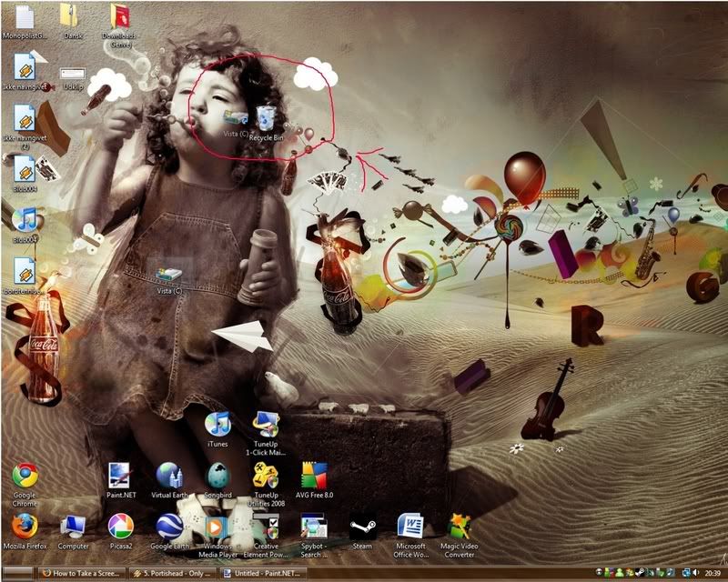
Task: Click the Steam icon in system tray
Action: [640, 573]
